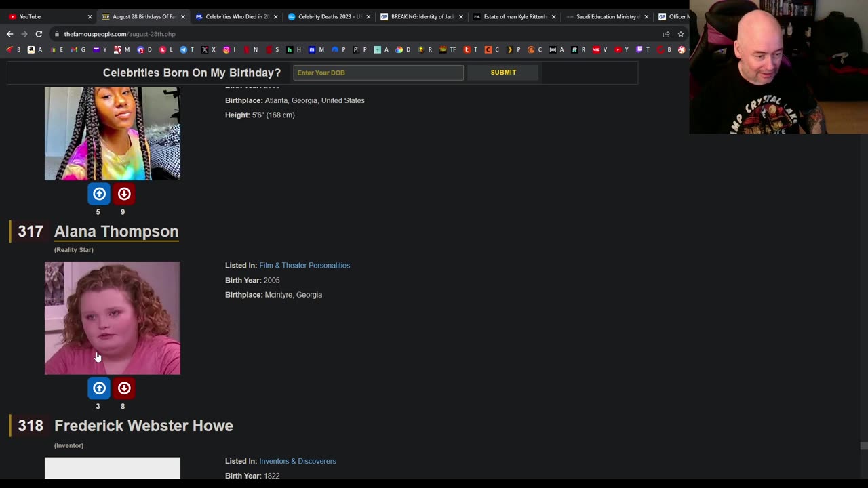Screen dimensions: 868x488
Task: Downvote the celebrity from Atlanta, Georgia
Action: (x=124, y=194)
